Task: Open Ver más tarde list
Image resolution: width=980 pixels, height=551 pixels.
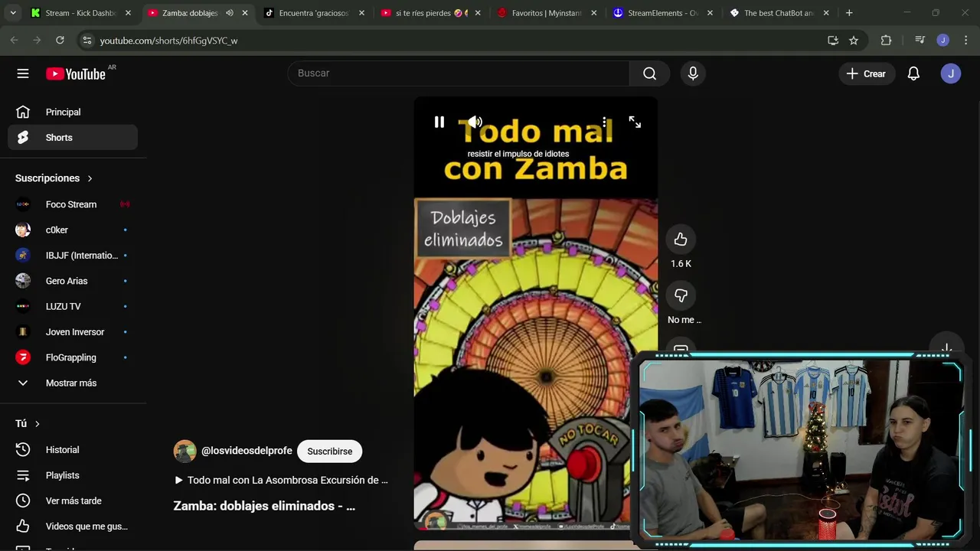Action: (73, 500)
